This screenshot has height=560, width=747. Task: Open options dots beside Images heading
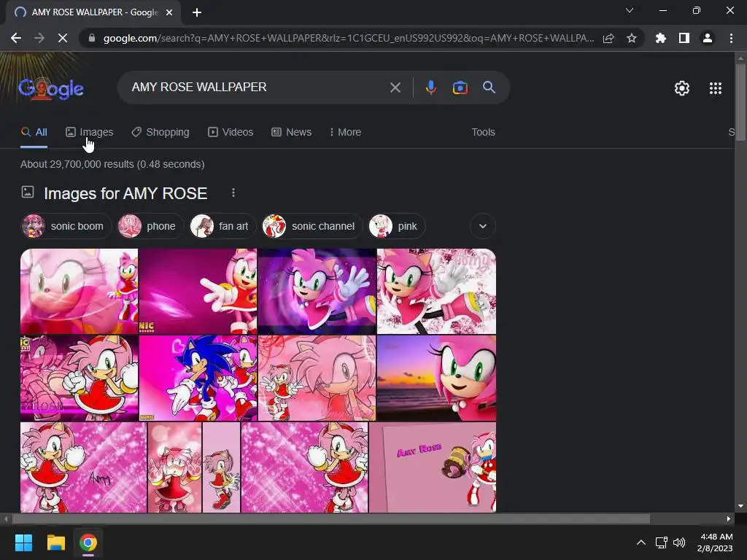[x=233, y=192]
